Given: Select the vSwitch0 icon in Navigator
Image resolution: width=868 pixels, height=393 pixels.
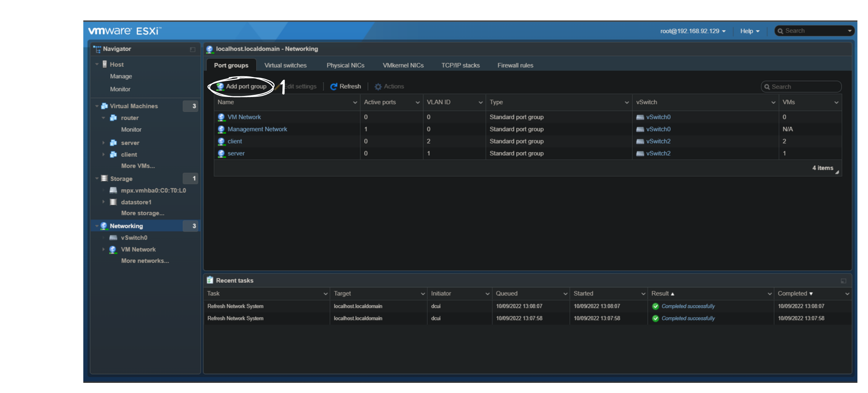Looking at the screenshot, I should [x=113, y=237].
